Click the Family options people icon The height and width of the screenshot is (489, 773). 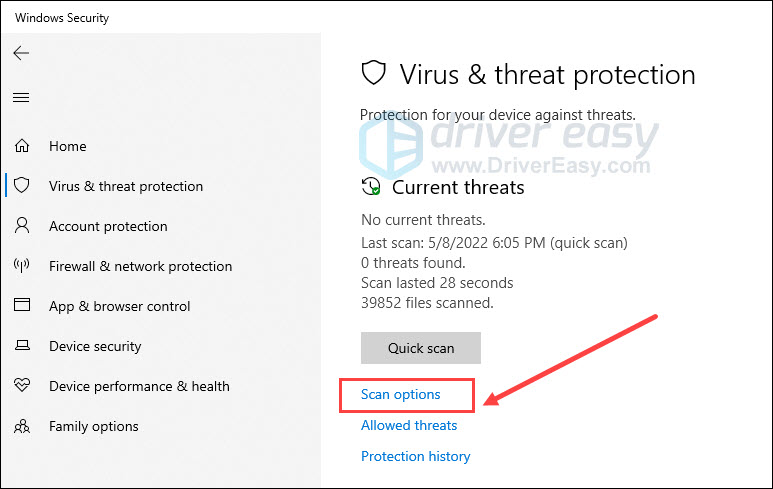coord(22,426)
